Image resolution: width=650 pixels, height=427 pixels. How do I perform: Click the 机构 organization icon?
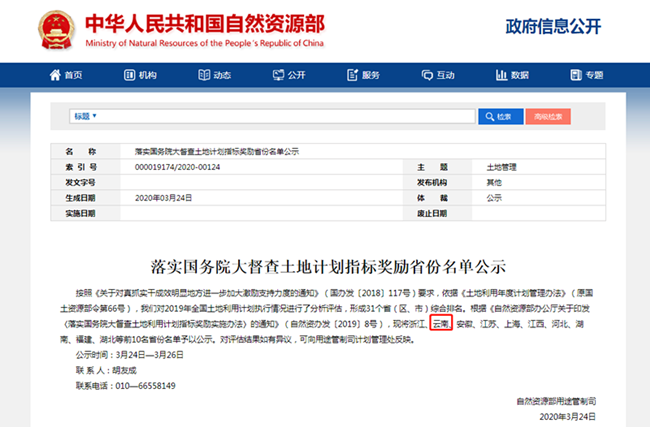131,76
